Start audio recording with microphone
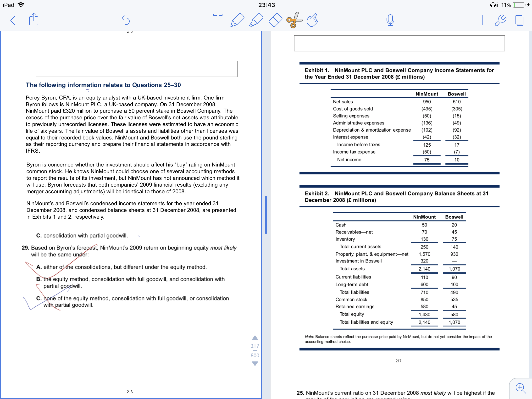This screenshot has height=399, width=532. coord(390,20)
